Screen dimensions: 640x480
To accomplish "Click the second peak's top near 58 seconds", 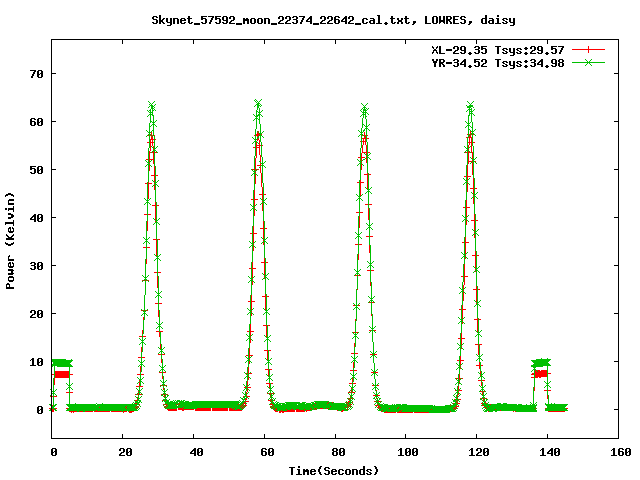I will [x=258, y=104].
